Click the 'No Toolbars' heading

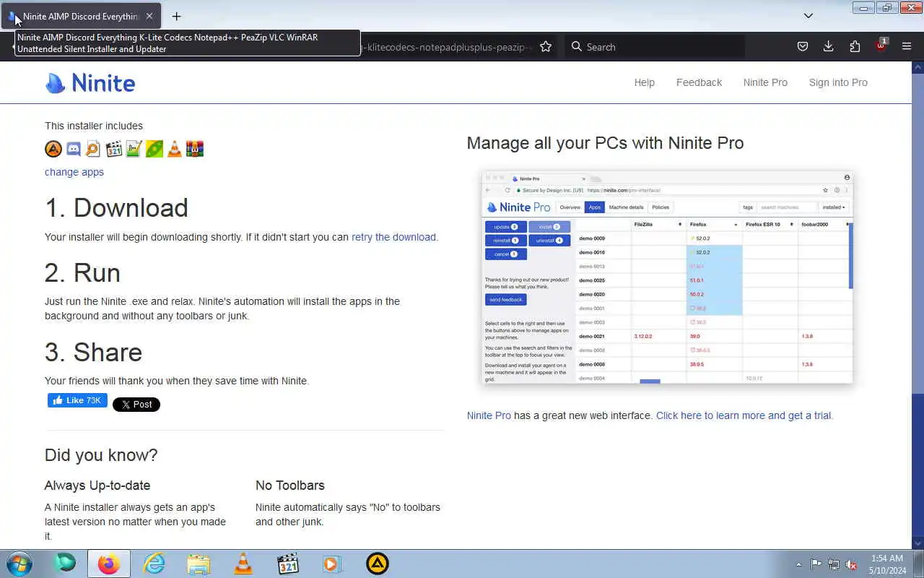(290, 486)
